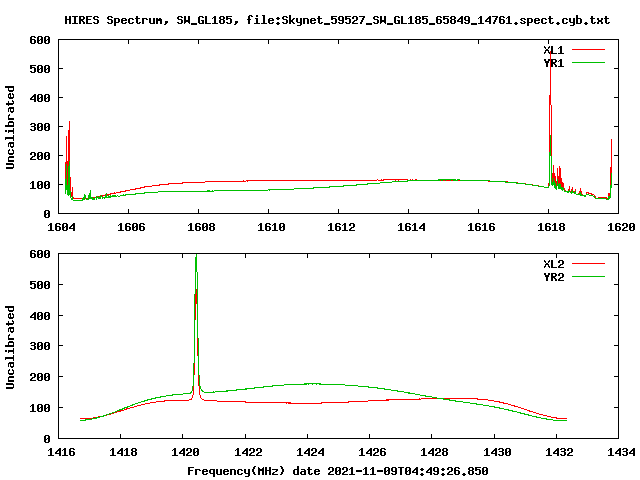Click the 1614 x-axis tick label
Screen dimensions: 640x480
pos(411,227)
